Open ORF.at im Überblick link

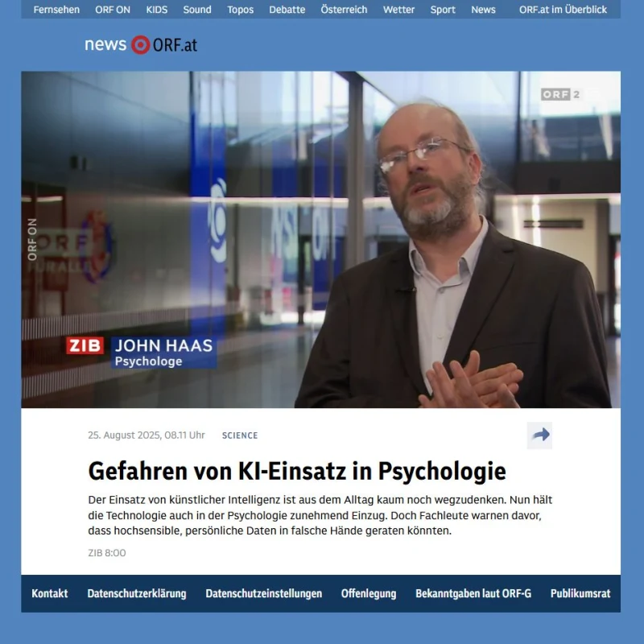(563, 10)
